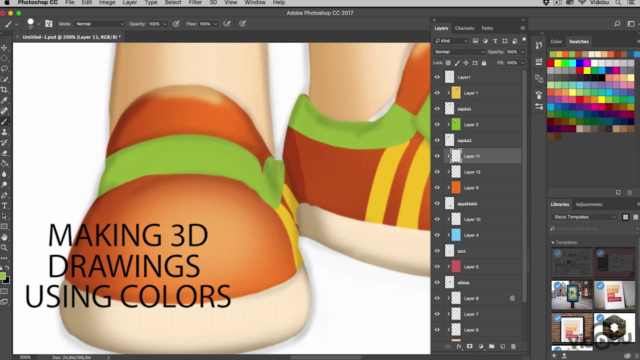
Task: Select the Horizontal Type tool
Action: point(4,206)
